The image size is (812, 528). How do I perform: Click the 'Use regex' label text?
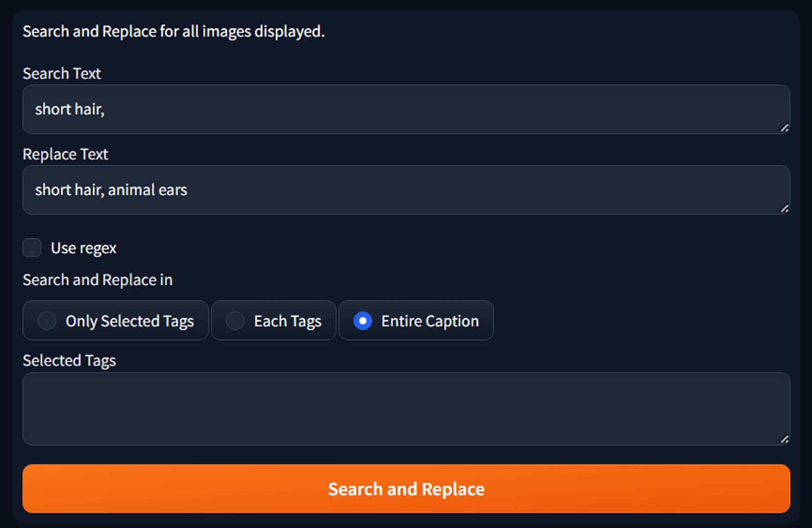pyautogui.click(x=83, y=248)
